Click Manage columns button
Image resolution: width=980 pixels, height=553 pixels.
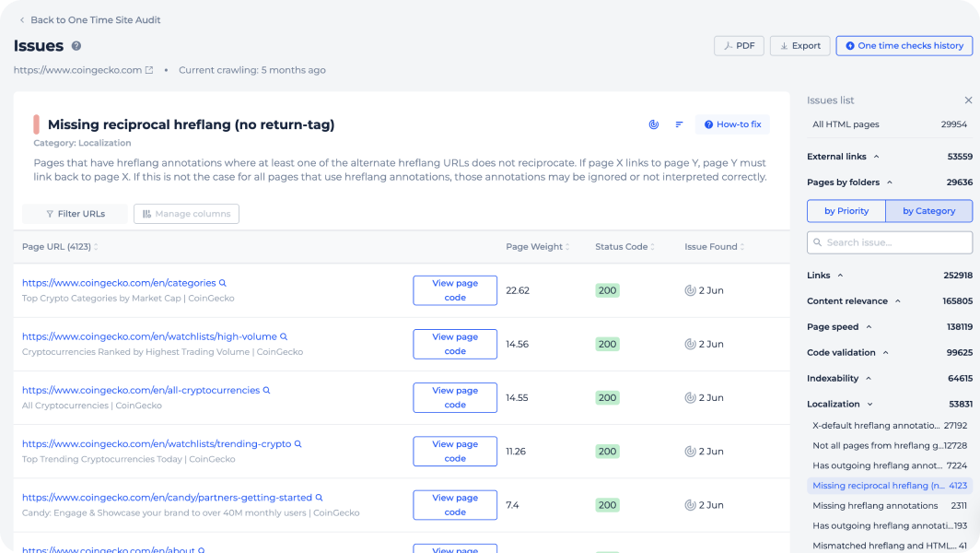(186, 214)
